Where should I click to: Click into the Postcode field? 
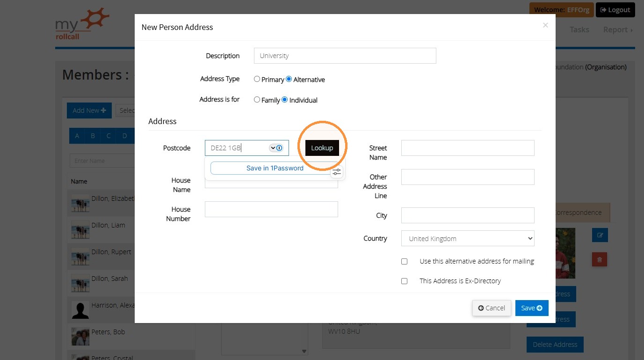[247, 148]
